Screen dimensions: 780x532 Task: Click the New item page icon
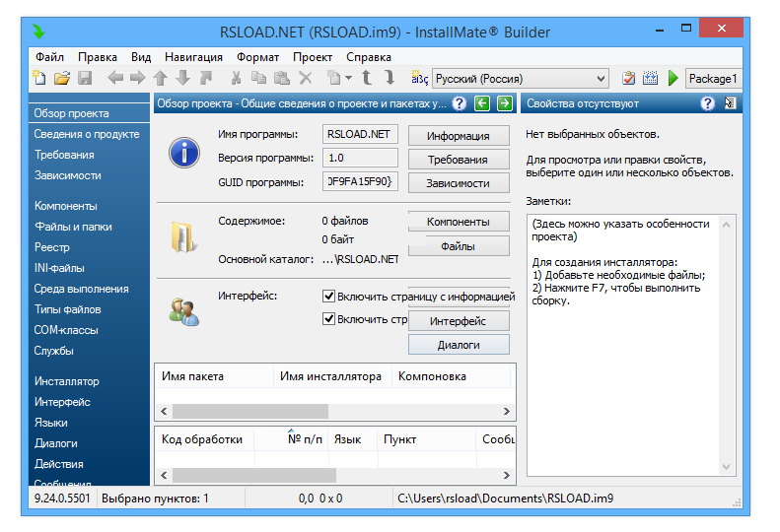click(333, 78)
